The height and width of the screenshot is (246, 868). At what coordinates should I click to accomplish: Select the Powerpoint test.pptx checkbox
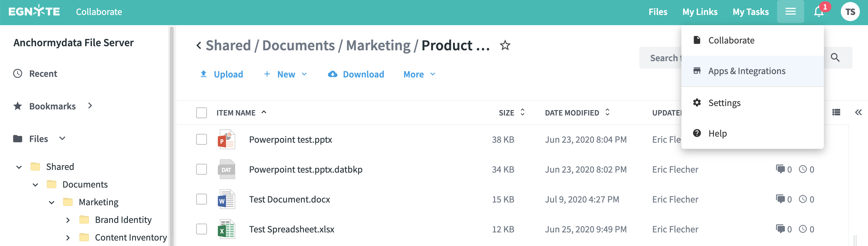click(x=202, y=139)
